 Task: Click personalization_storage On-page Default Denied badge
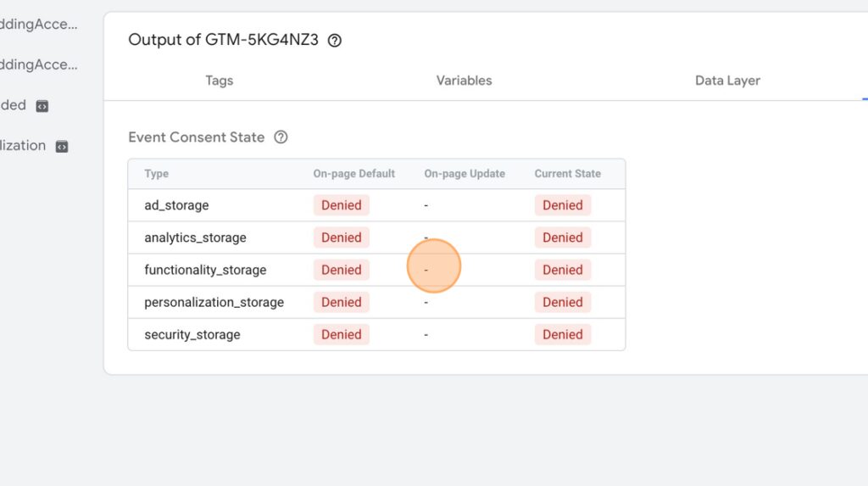341,302
